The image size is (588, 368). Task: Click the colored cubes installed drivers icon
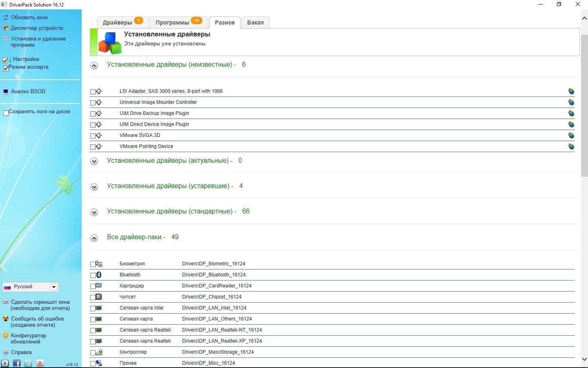110,43
